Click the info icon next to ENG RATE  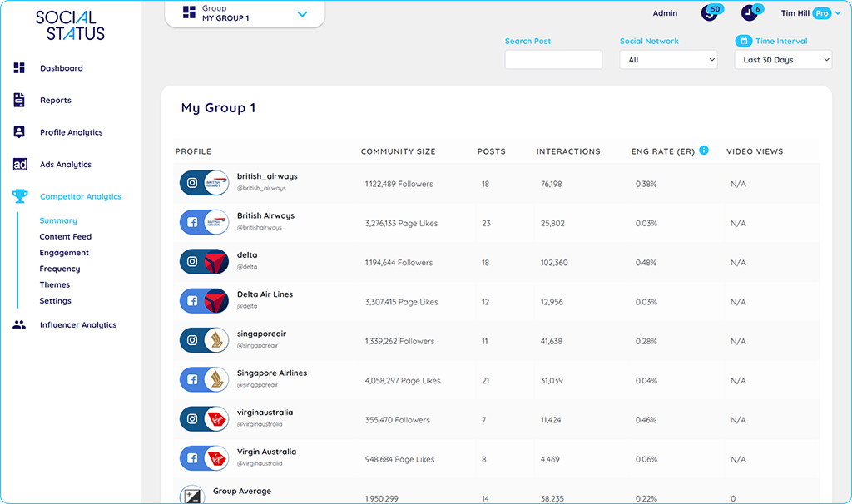point(703,151)
